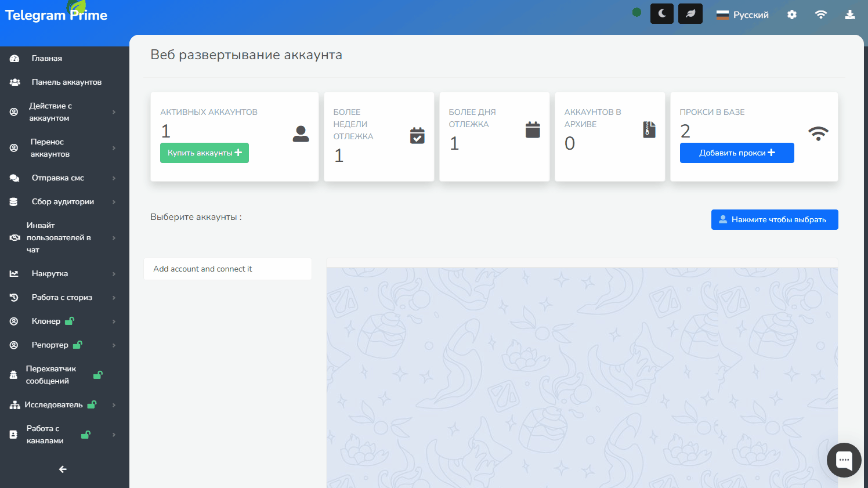This screenshot has height=488, width=868.
Task: Click Перенос аккаунтов user icon
Action: [14, 148]
